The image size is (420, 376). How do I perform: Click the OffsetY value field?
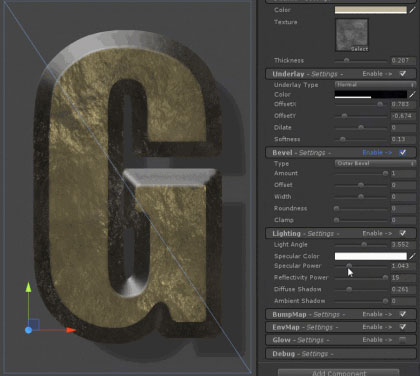(x=403, y=116)
